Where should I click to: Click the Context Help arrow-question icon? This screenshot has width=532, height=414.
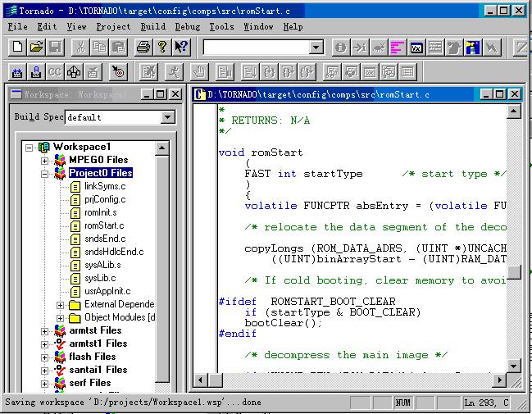click(x=181, y=48)
